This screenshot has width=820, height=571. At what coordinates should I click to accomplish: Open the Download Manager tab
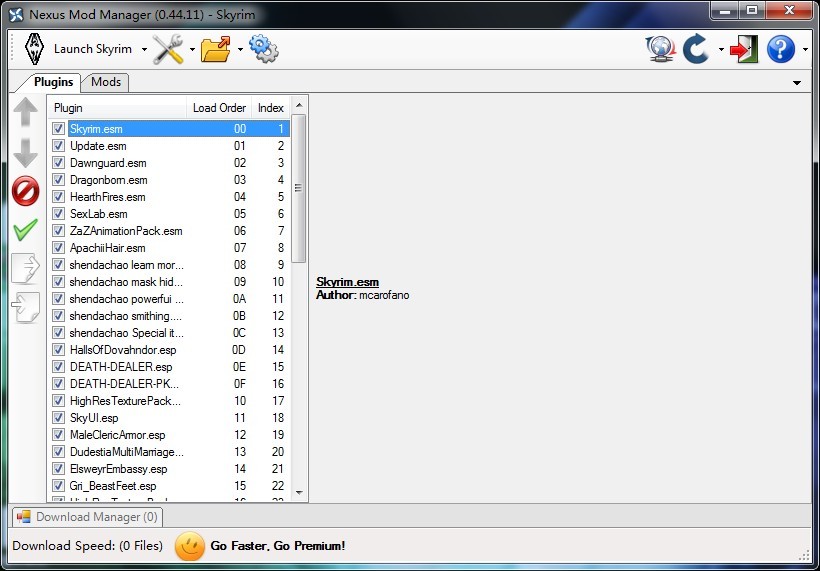pyautogui.click(x=87, y=517)
